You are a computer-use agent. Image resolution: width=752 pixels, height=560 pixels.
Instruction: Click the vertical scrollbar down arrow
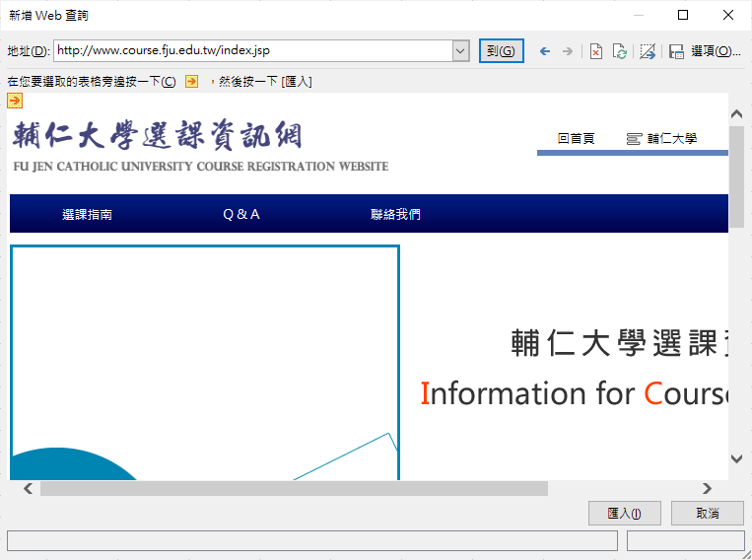point(736,458)
